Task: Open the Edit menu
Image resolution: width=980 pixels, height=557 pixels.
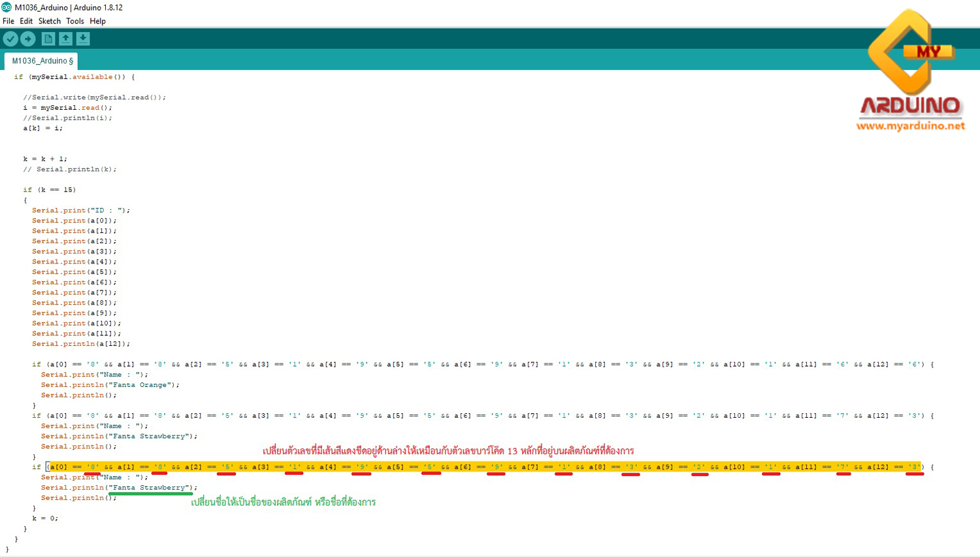Action: tap(26, 21)
